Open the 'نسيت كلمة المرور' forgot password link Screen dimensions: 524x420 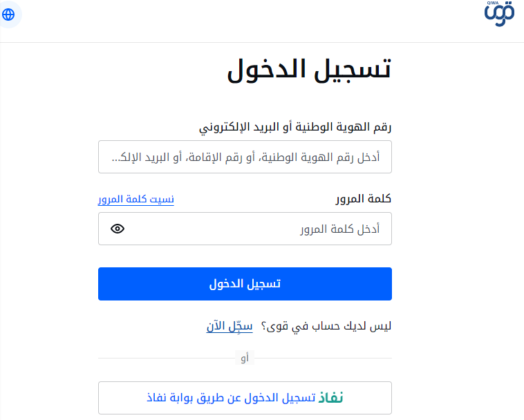click(x=135, y=200)
